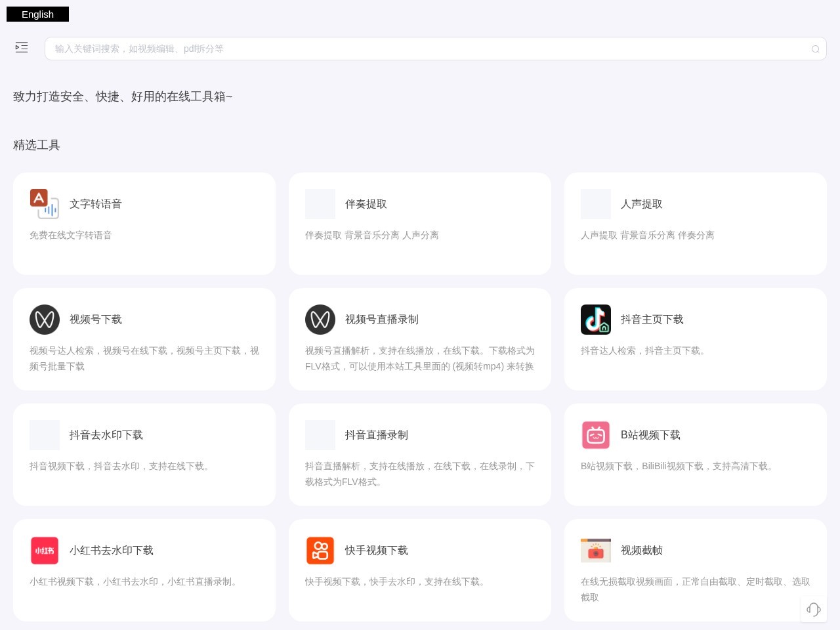Open the customer support headset icon
The width and height of the screenshot is (840, 630).
pyautogui.click(x=814, y=610)
